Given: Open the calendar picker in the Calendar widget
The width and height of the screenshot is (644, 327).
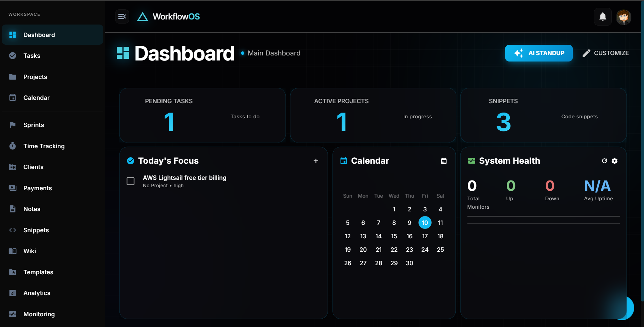Looking at the screenshot, I should click(444, 161).
